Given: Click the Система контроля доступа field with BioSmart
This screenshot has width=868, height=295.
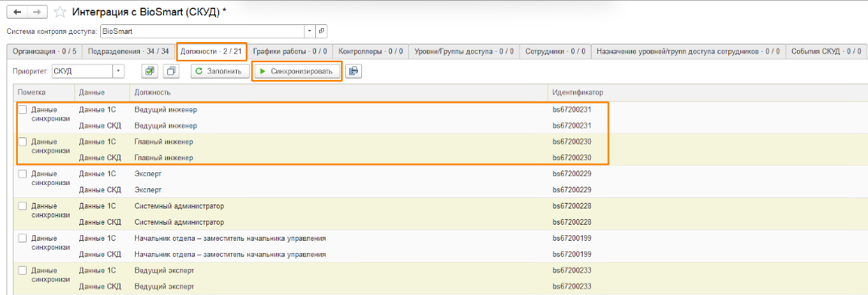Looking at the screenshot, I should coord(202,31).
